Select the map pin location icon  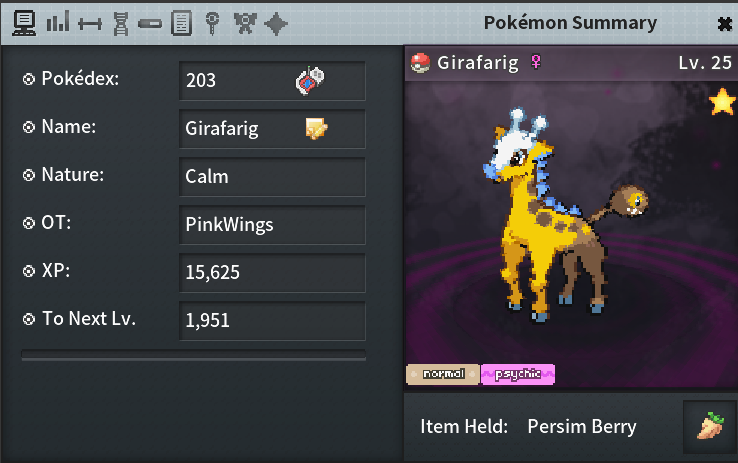[x=212, y=23]
